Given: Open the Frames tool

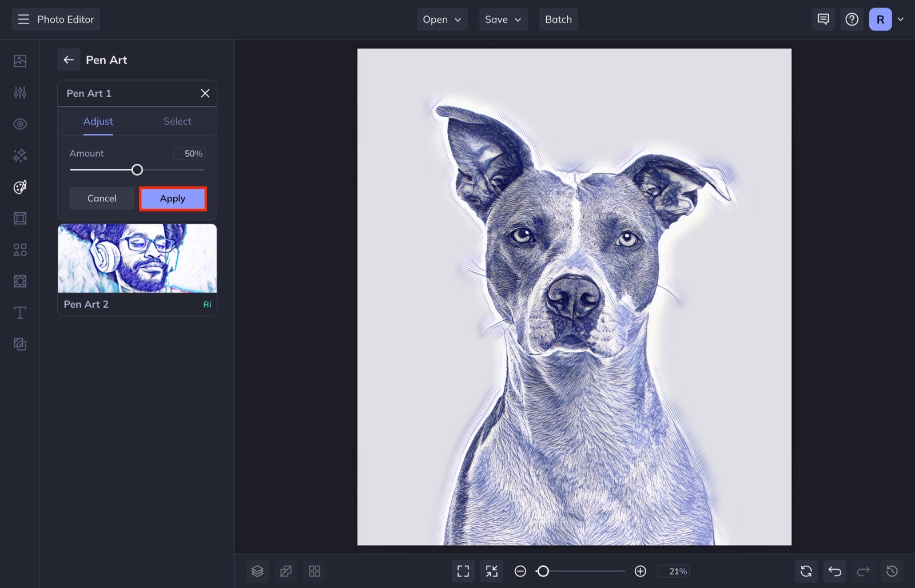Looking at the screenshot, I should [x=19, y=218].
